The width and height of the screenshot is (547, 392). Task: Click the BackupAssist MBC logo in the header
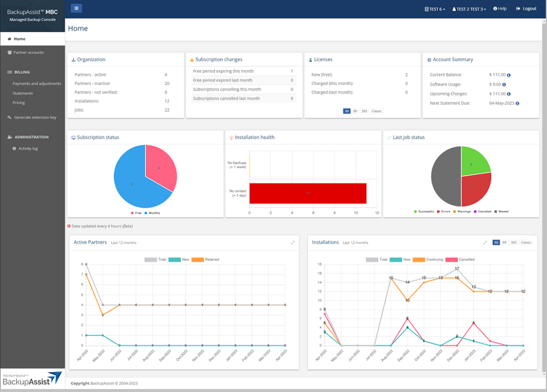click(32, 15)
